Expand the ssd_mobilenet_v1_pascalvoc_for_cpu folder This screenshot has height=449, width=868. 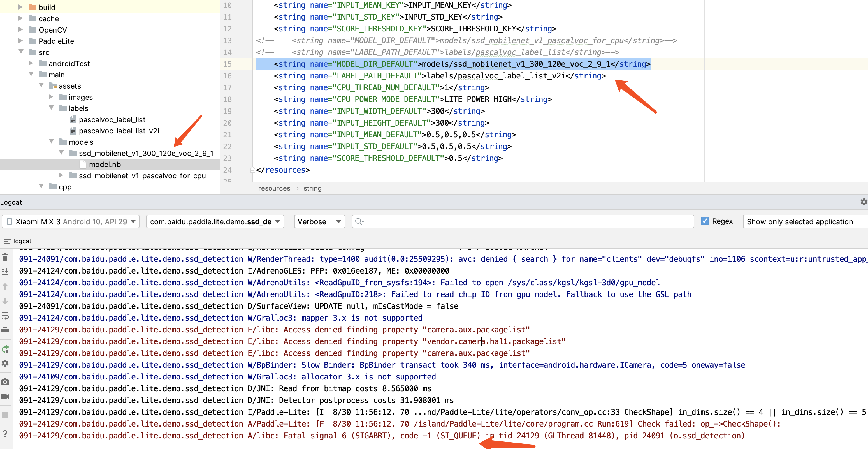tap(61, 175)
